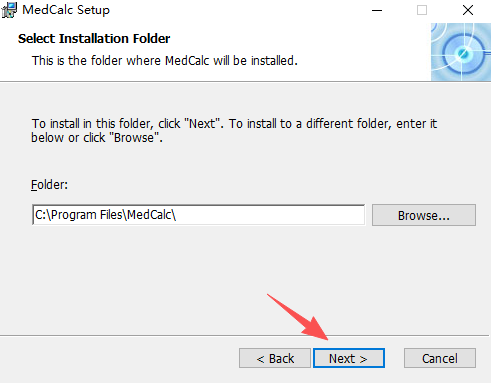The width and height of the screenshot is (491, 383).
Task: Click the MedCalc installer icon in title bar
Action: click(x=9, y=10)
